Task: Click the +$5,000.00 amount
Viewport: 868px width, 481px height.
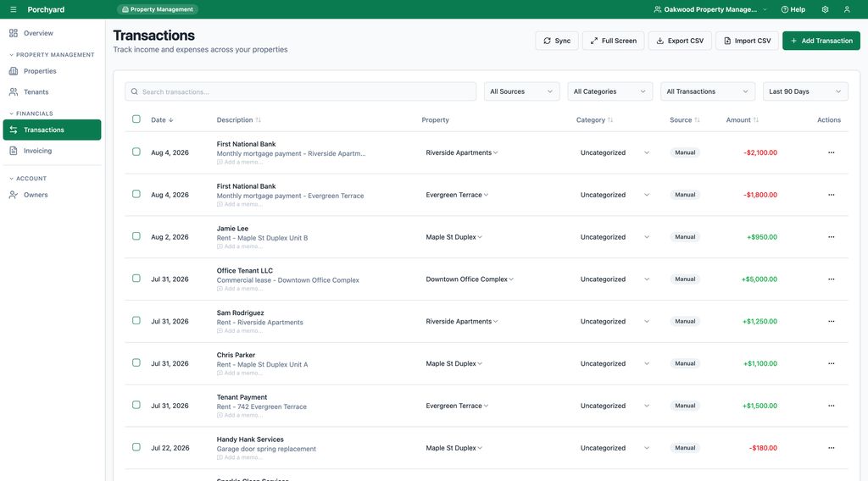Action: click(x=759, y=279)
